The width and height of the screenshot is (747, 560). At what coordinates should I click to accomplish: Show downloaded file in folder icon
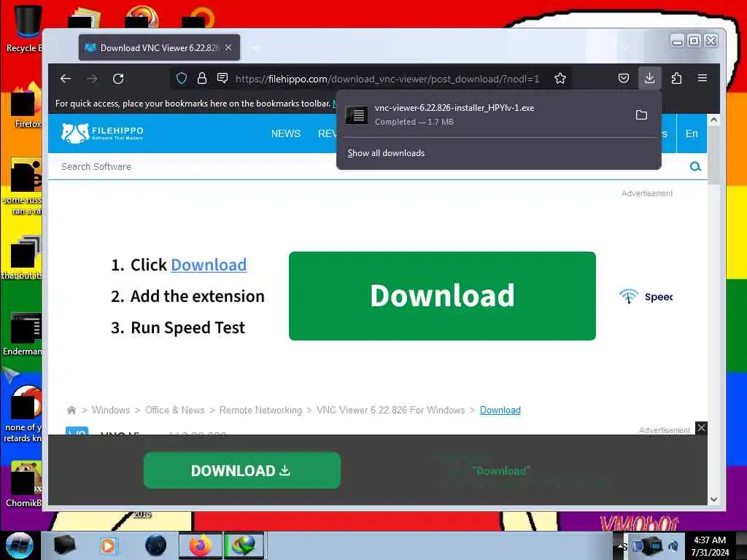(x=642, y=114)
